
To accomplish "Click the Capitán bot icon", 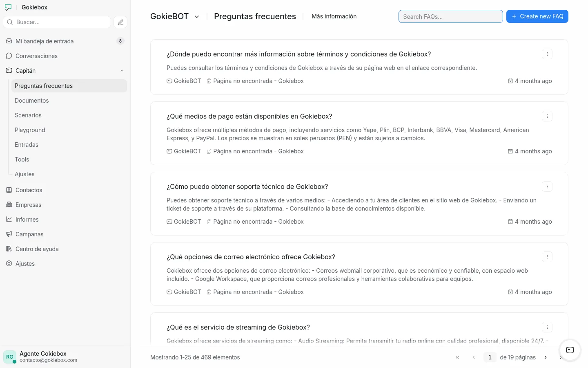I will click(9, 71).
